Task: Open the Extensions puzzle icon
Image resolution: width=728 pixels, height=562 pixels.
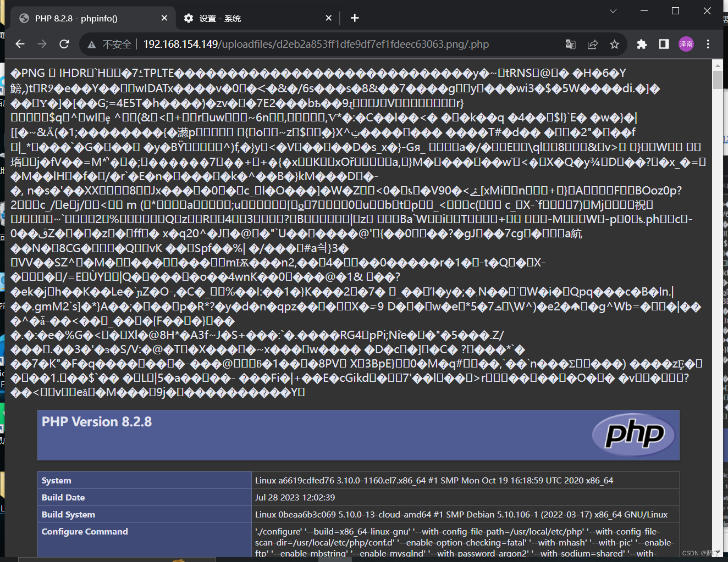Action: pos(642,44)
